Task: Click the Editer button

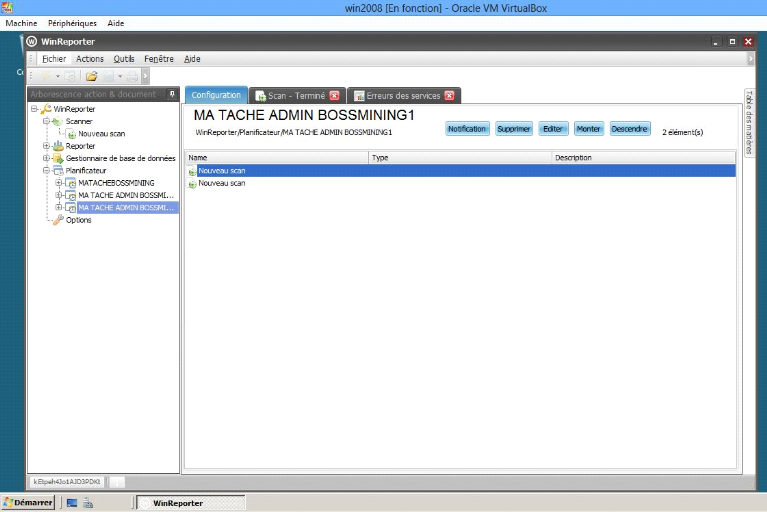Action: 553,129
